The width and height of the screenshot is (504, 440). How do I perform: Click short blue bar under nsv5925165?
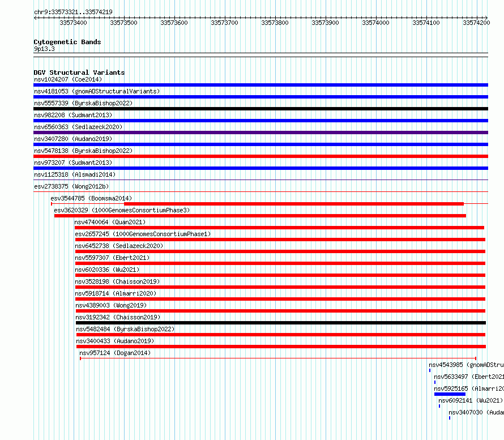point(450,394)
